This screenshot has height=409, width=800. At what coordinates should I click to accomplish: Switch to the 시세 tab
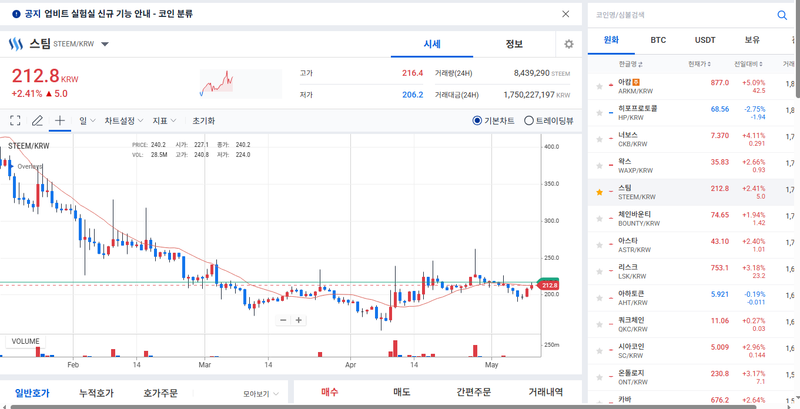coord(432,44)
